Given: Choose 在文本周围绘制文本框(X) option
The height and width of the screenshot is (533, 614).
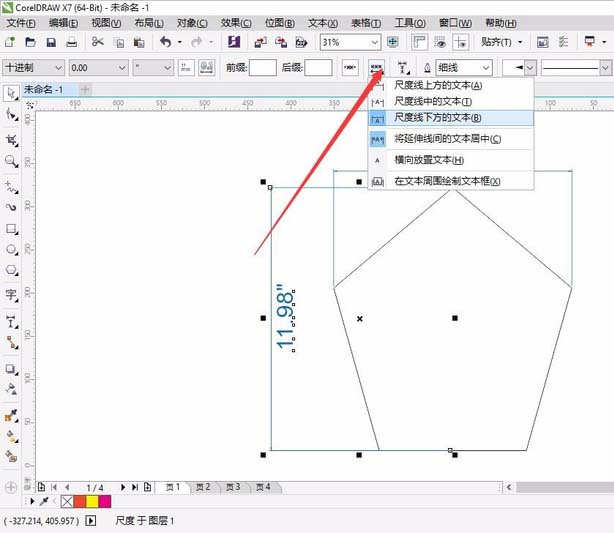Looking at the screenshot, I should [451, 181].
